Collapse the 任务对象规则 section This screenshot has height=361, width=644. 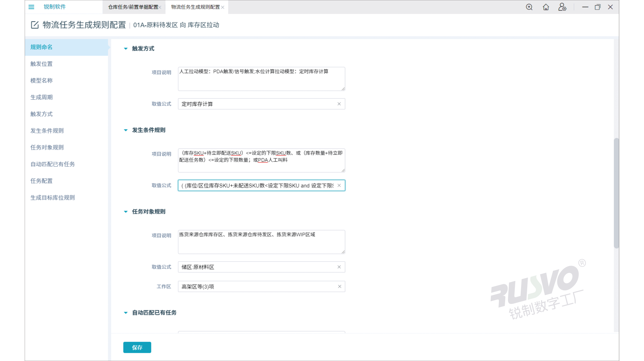(126, 212)
